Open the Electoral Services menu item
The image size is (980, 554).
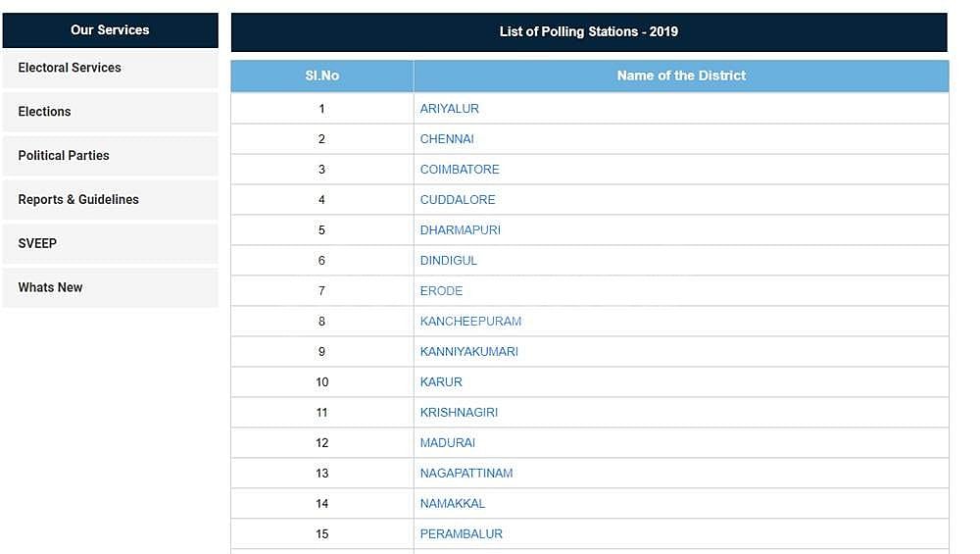(x=70, y=68)
